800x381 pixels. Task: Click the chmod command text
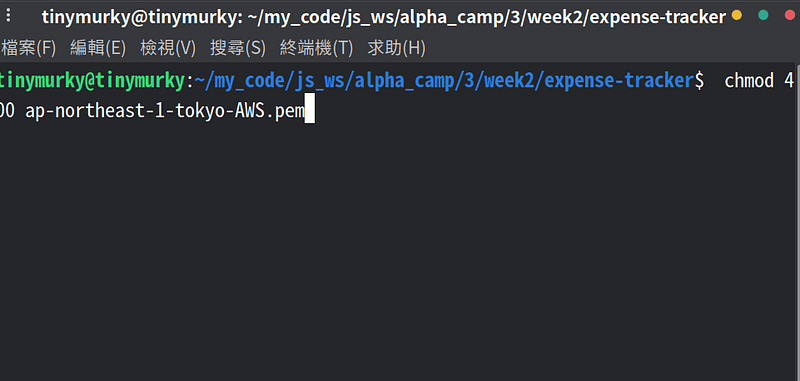749,80
